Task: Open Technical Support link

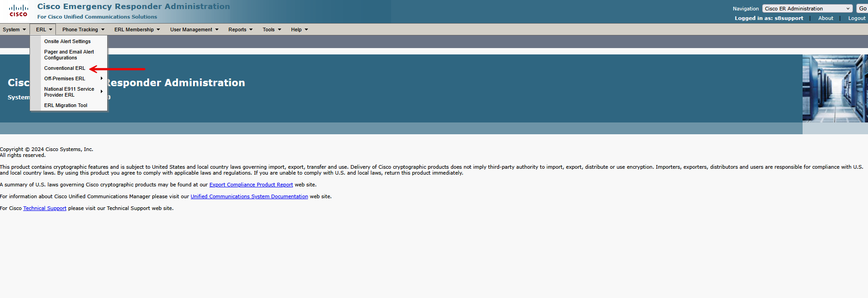Action: point(45,208)
